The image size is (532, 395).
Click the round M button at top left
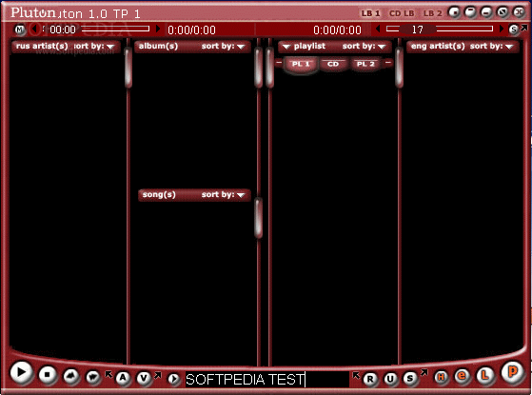(x=20, y=30)
